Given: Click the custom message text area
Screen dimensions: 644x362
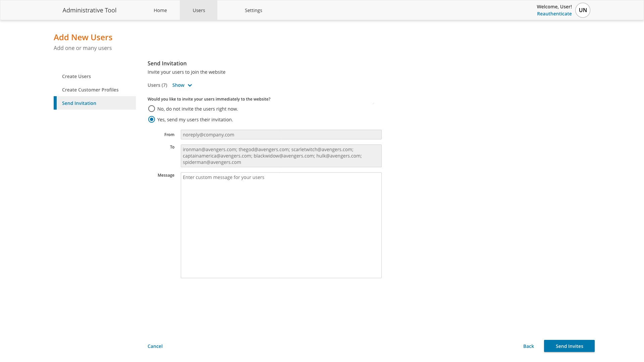Looking at the screenshot, I should coord(281,225).
